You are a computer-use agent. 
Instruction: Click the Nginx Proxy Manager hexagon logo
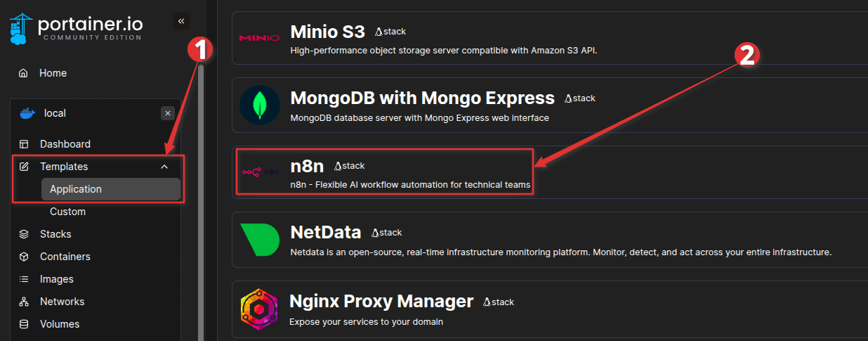(x=259, y=308)
